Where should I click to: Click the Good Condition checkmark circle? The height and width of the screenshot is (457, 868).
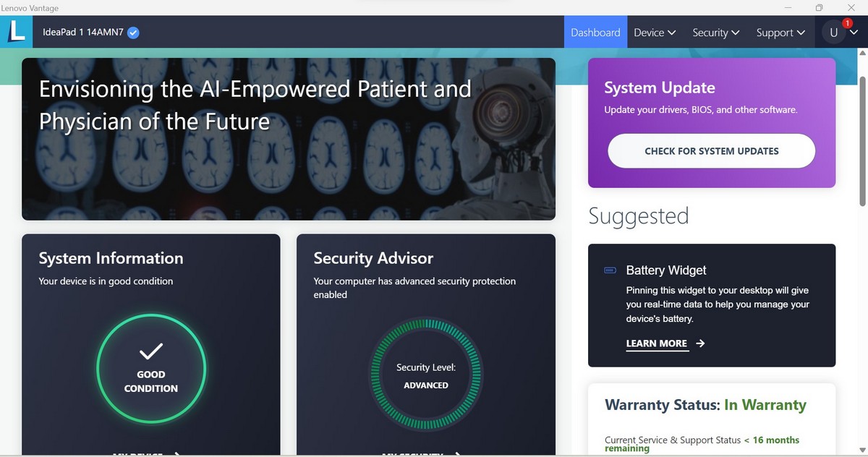click(151, 369)
